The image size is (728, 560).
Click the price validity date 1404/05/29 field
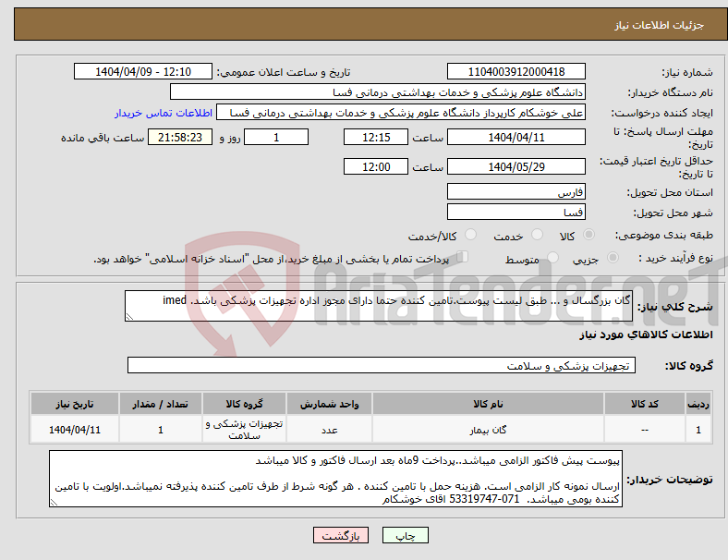pyautogui.click(x=516, y=166)
